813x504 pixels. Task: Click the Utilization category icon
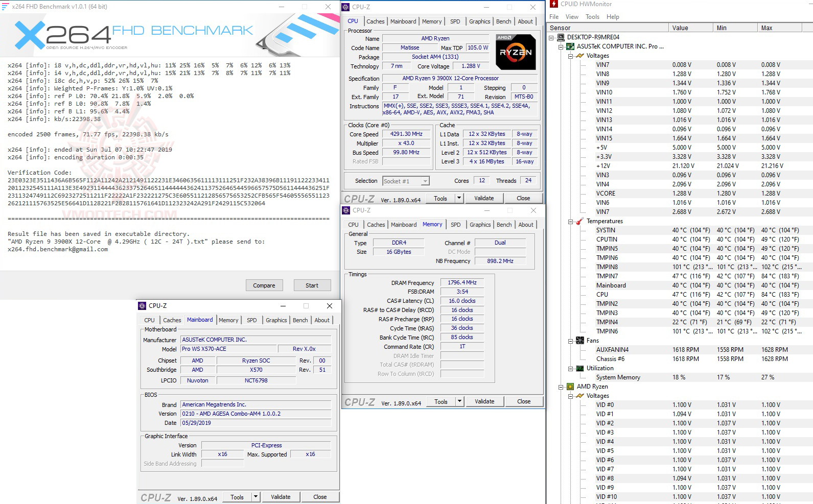(580, 368)
